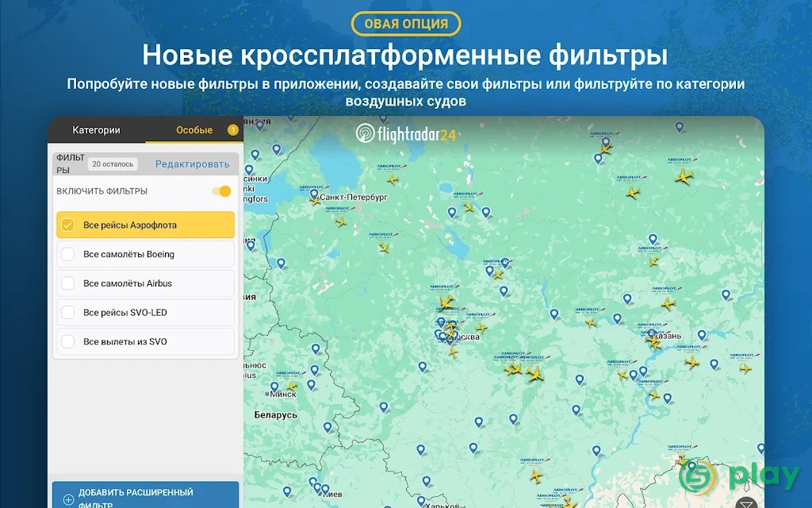Open the filter funnel button on the map
This screenshot has height=508, width=812.
coord(746,502)
